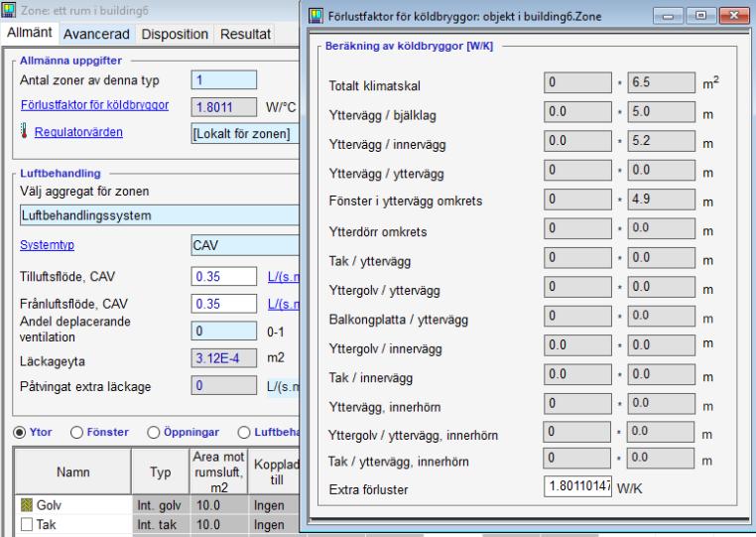Screen dimensions: 756x537
Task: Click the Int. tak type cell
Action: [161, 524]
